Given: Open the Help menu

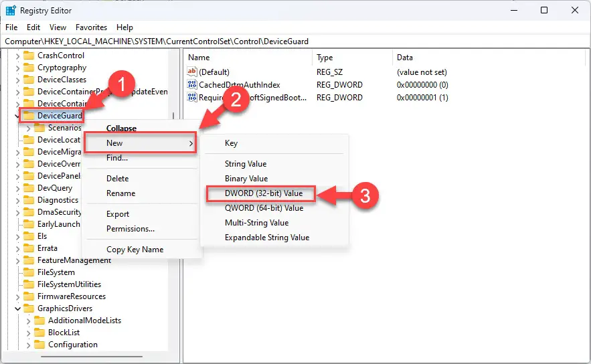Looking at the screenshot, I should [x=124, y=27].
